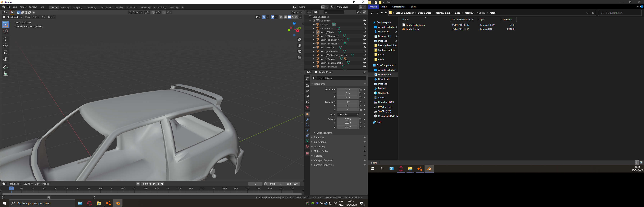Click the outliner filter funnel icon

tap(358, 12)
